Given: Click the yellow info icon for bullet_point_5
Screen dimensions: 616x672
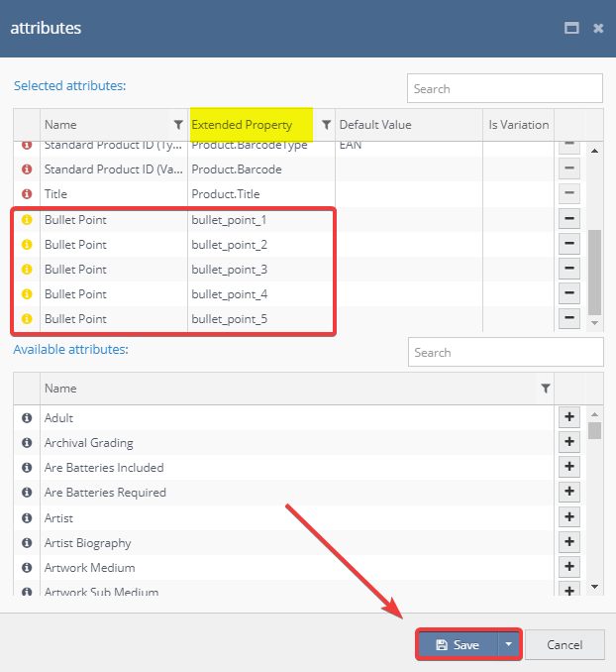Looking at the screenshot, I should [x=27, y=319].
